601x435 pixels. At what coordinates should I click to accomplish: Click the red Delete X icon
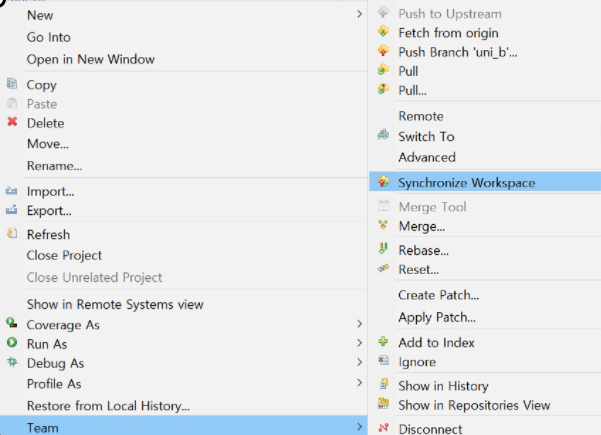click(x=12, y=122)
